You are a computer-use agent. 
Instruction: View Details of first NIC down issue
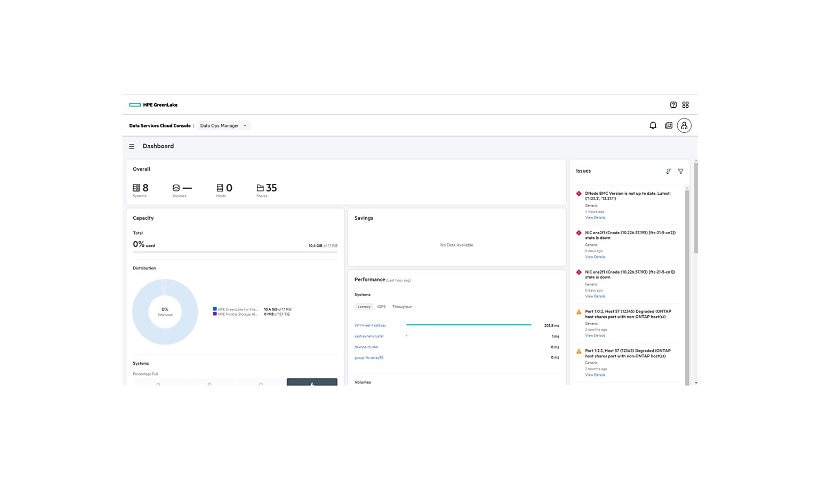[x=595, y=257]
